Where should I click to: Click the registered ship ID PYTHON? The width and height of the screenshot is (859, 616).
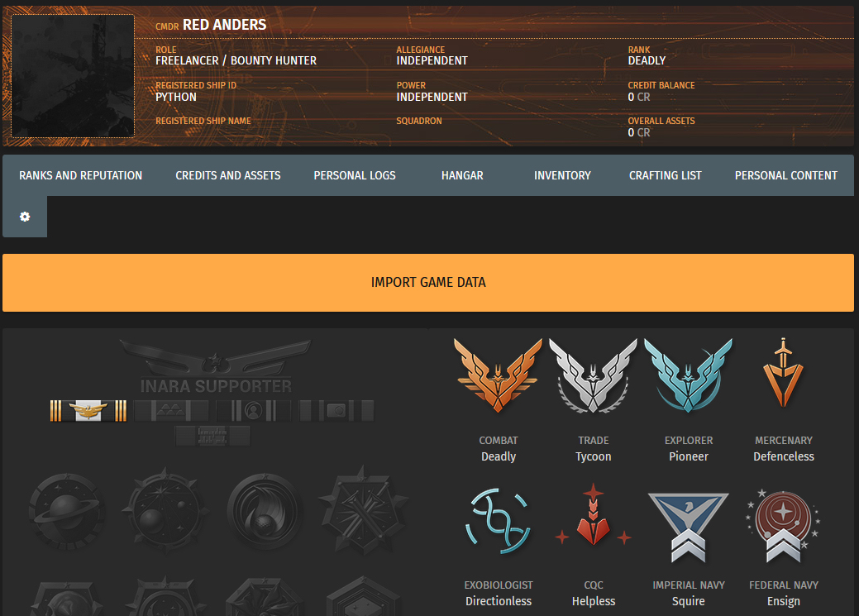point(176,97)
